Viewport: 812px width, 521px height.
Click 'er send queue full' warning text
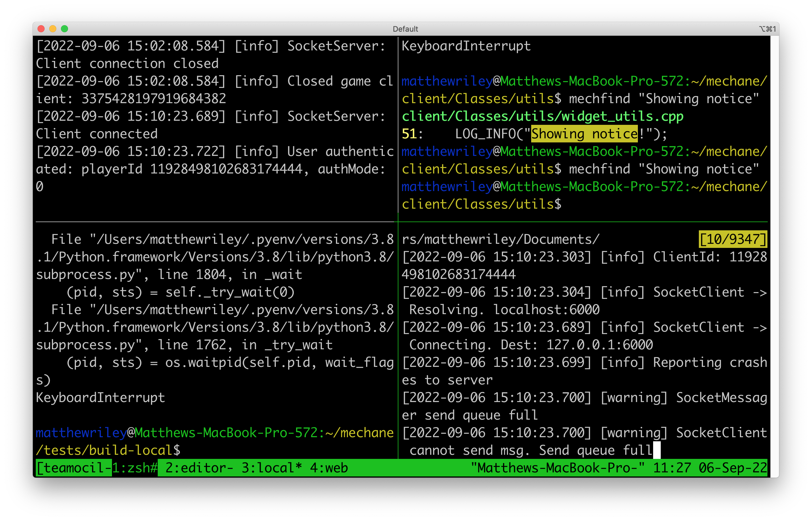(470, 415)
